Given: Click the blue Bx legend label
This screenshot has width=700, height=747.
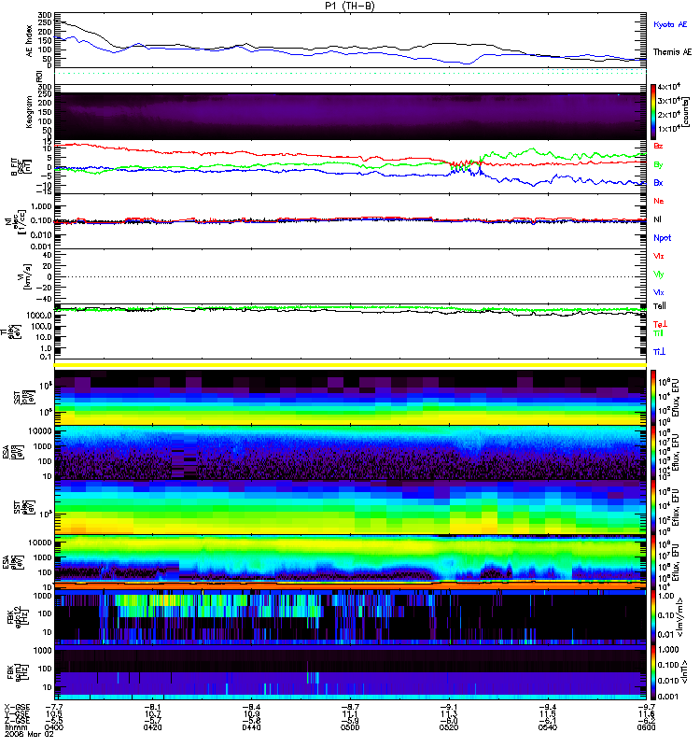Looking at the screenshot, I should [x=658, y=182].
